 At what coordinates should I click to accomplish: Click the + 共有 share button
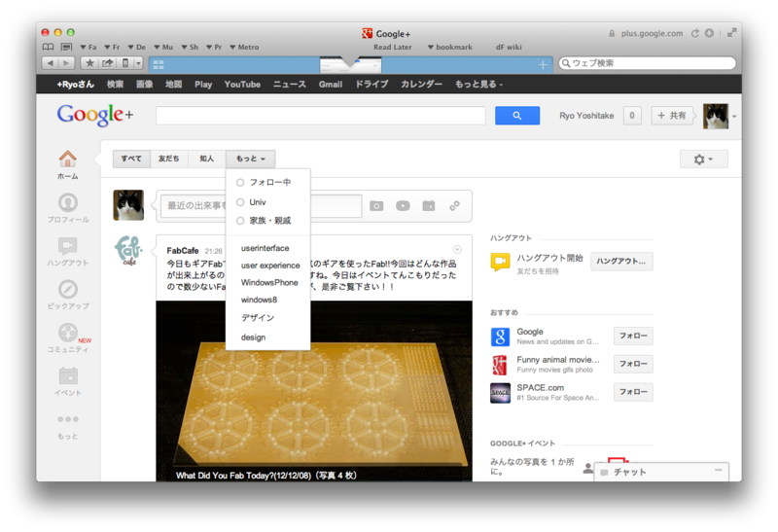tap(672, 116)
